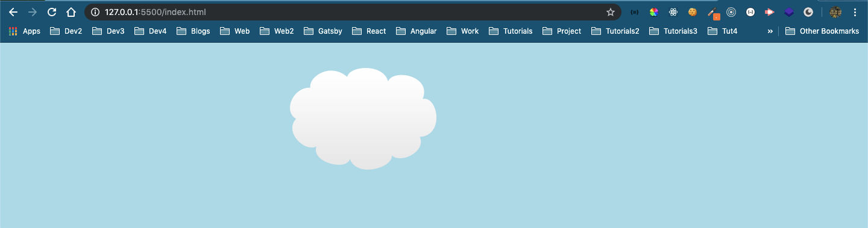Open the Chrome three-dot menu
The height and width of the screenshot is (228, 868).
[x=855, y=12]
